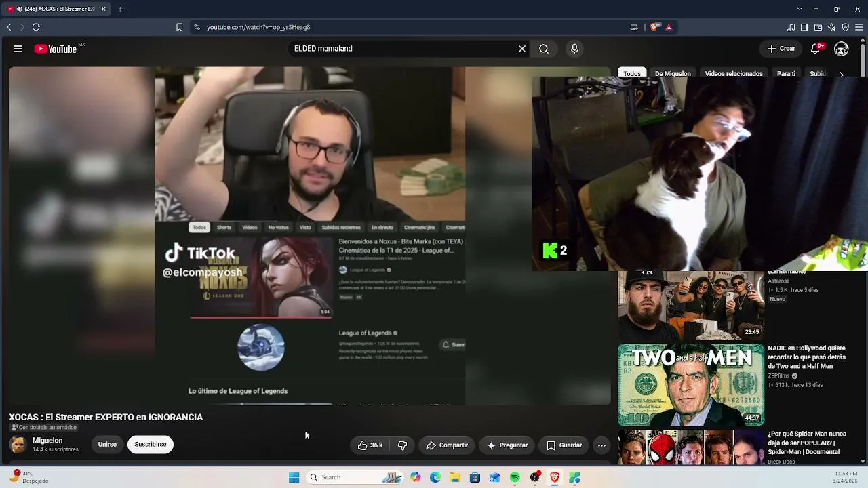Show more filter chips with right arrow
The height and width of the screenshot is (488, 868).
click(842, 73)
